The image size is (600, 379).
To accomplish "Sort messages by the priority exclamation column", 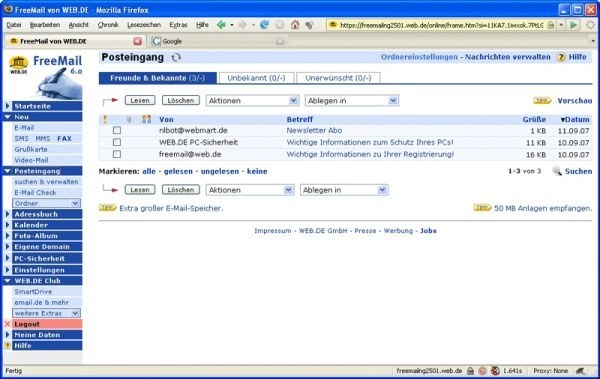I will click(x=105, y=119).
